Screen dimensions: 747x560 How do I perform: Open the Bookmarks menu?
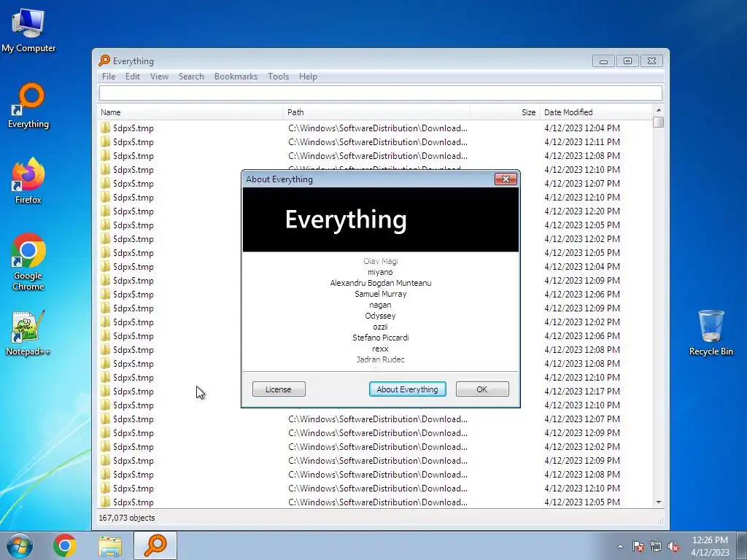coord(236,76)
